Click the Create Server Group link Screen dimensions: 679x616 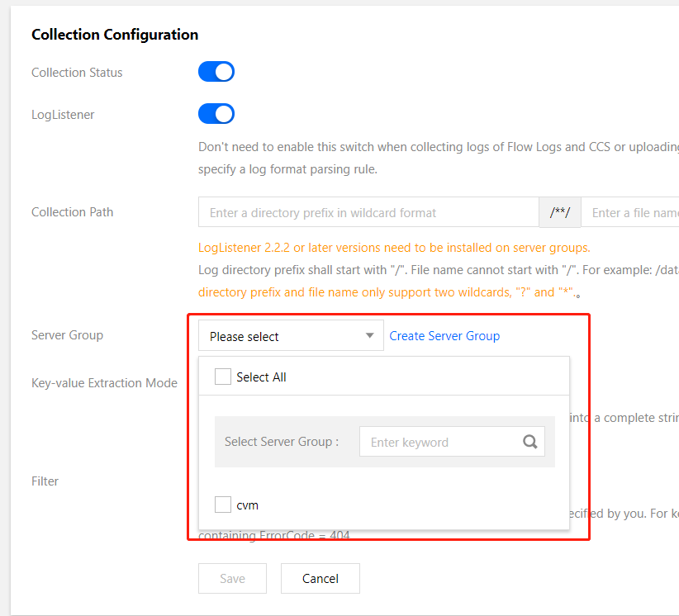444,335
